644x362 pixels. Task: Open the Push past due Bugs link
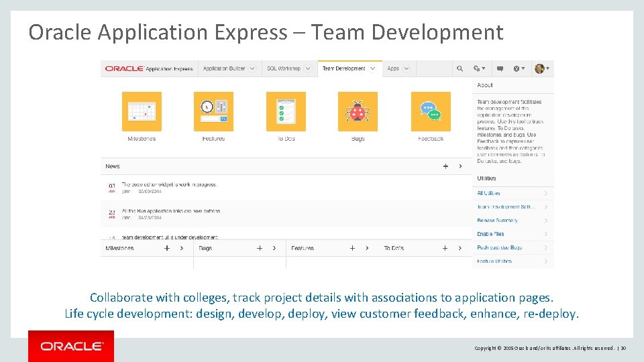tap(499, 247)
